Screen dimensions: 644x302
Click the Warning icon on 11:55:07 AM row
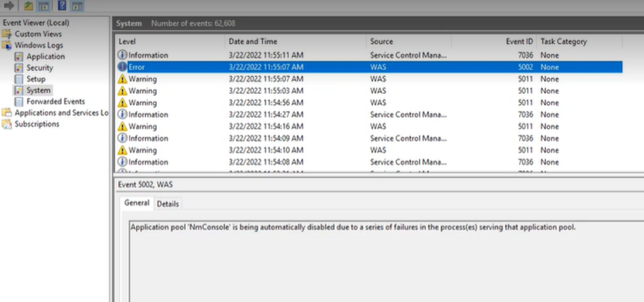pos(122,79)
